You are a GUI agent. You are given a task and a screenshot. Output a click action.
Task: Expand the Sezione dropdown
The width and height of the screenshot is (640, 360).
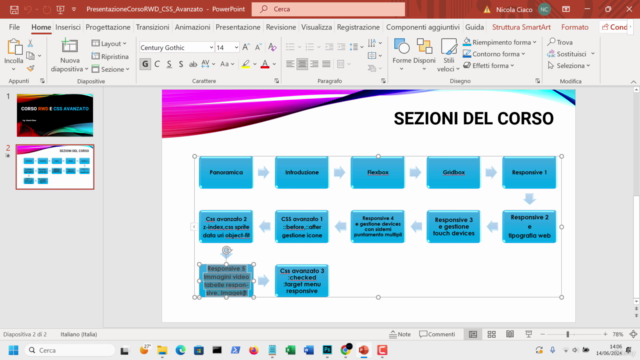click(x=110, y=69)
